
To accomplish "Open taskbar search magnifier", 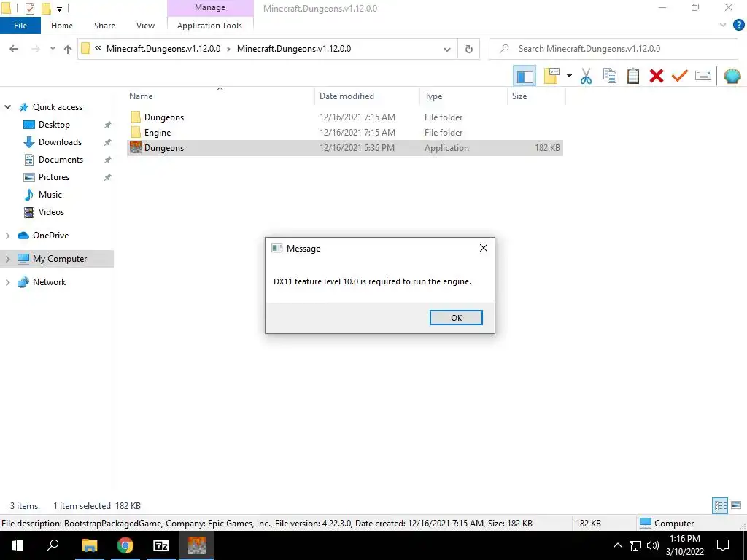I will pyautogui.click(x=53, y=545).
